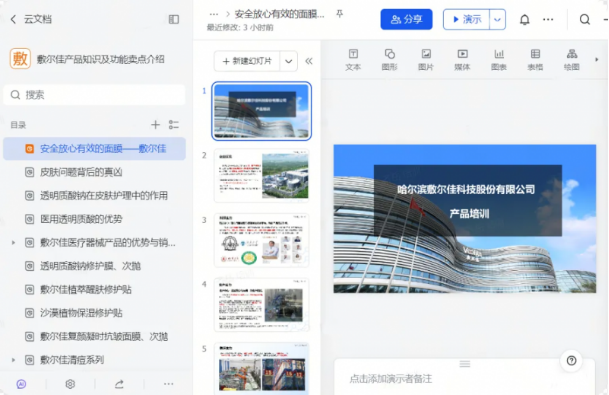Open dropdown next to 新建幻灯片

(289, 61)
